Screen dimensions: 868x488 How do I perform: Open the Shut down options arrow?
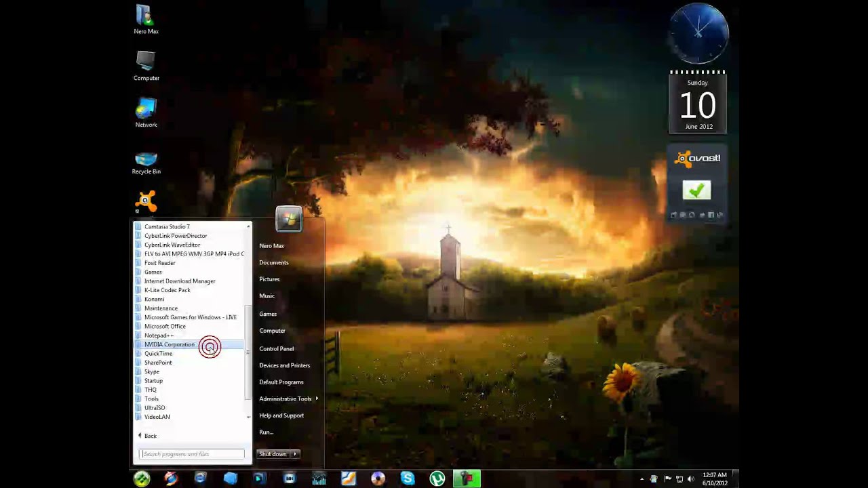[x=295, y=454]
